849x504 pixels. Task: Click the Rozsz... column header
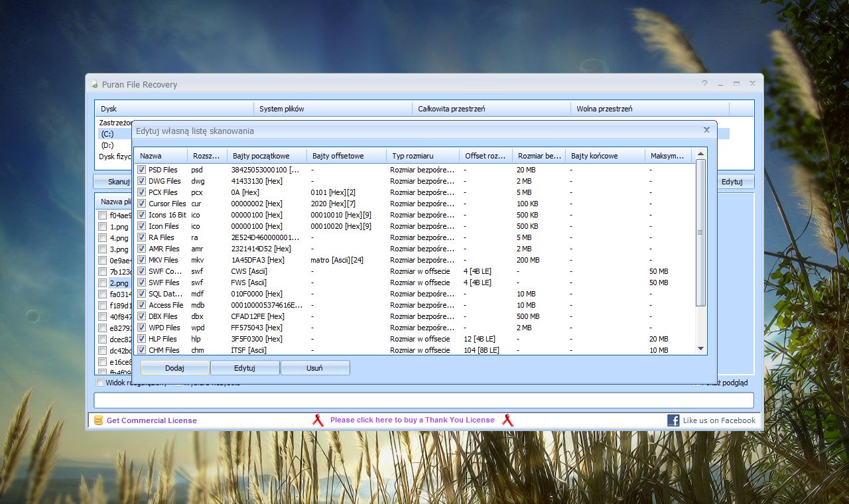(x=206, y=156)
